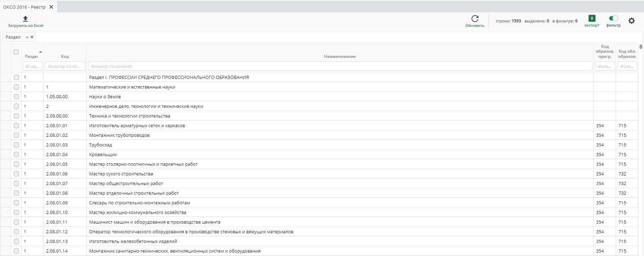Click the code cell 2.08.01.10
Viewport: 644px width, 256px height.
(57, 212)
